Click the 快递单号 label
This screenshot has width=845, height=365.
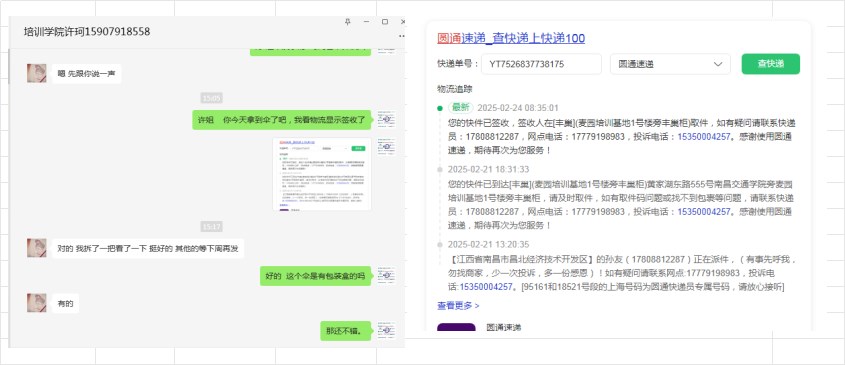(x=457, y=64)
